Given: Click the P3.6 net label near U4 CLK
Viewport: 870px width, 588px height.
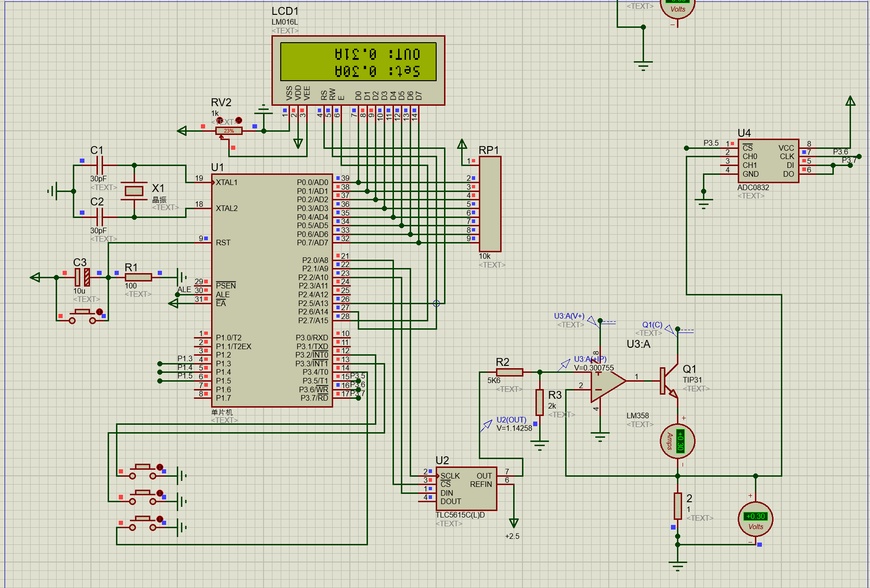Looking at the screenshot, I should [x=840, y=152].
